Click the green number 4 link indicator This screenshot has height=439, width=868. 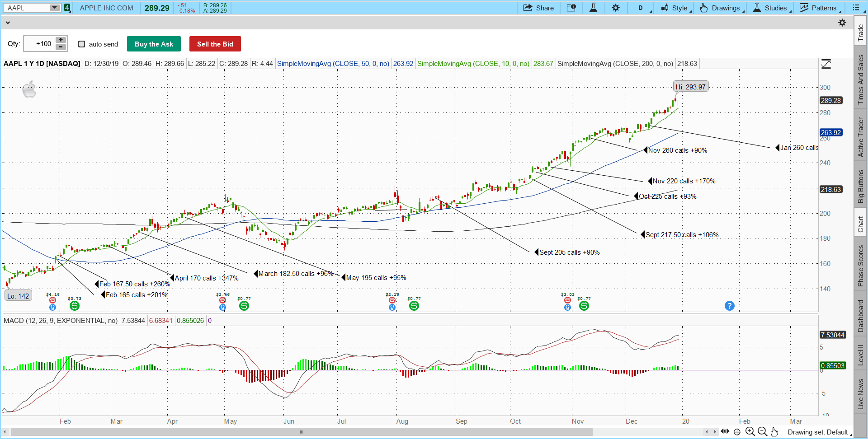(x=67, y=8)
